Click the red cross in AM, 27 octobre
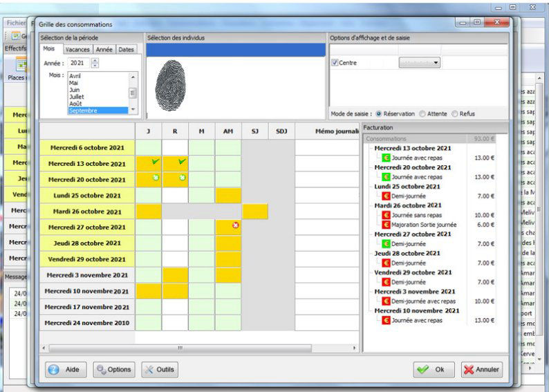 (x=235, y=225)
